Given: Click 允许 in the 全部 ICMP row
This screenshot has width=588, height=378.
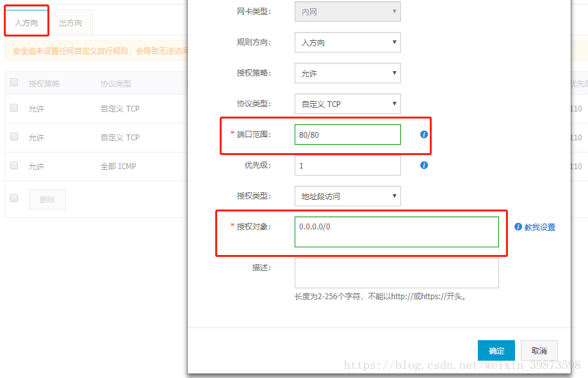Looking at the screenshot, I should coord(37,166).
